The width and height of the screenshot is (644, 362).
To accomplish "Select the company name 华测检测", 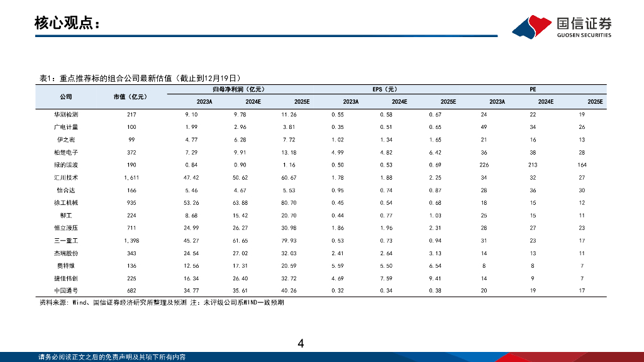I will point(65,114).
